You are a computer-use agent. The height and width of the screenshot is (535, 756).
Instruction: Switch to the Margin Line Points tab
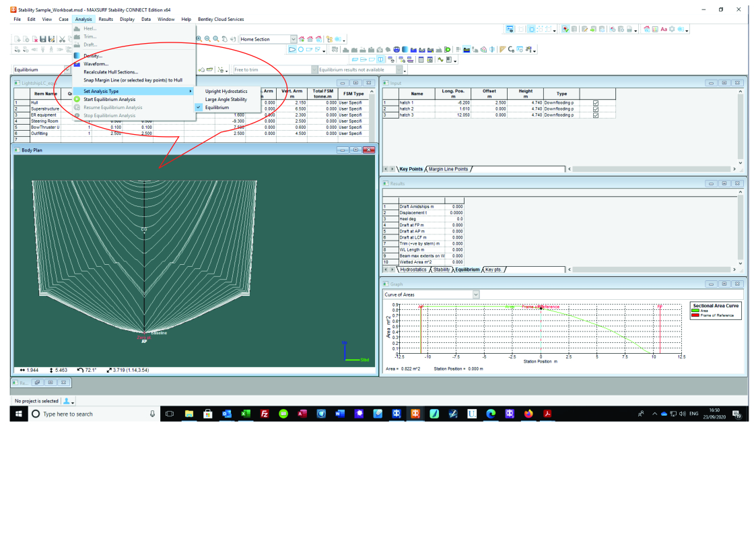(448, 169)
